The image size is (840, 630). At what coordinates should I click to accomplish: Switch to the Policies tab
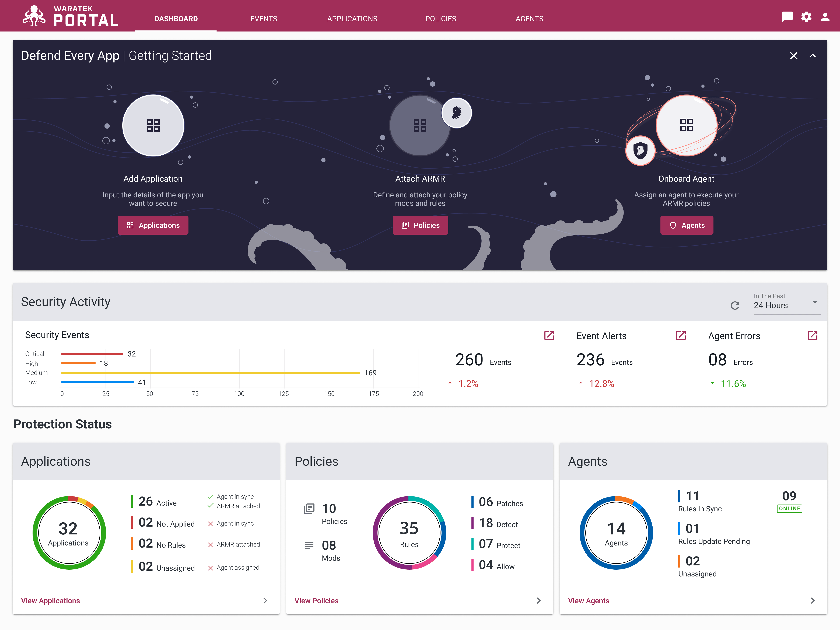click(x=440, y=19)
